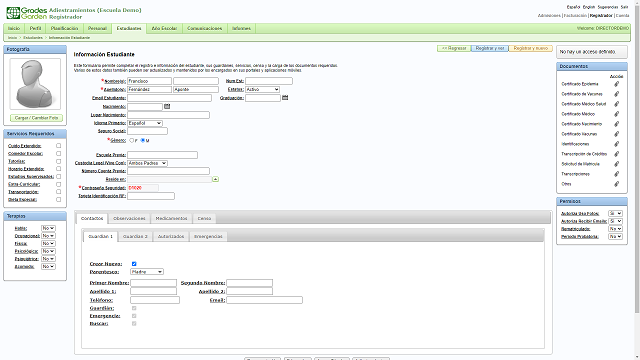The height and width of the screenshot is (360, 640).
Task: Open the Custodia Legal dropdown
Action: click(147, 163)
